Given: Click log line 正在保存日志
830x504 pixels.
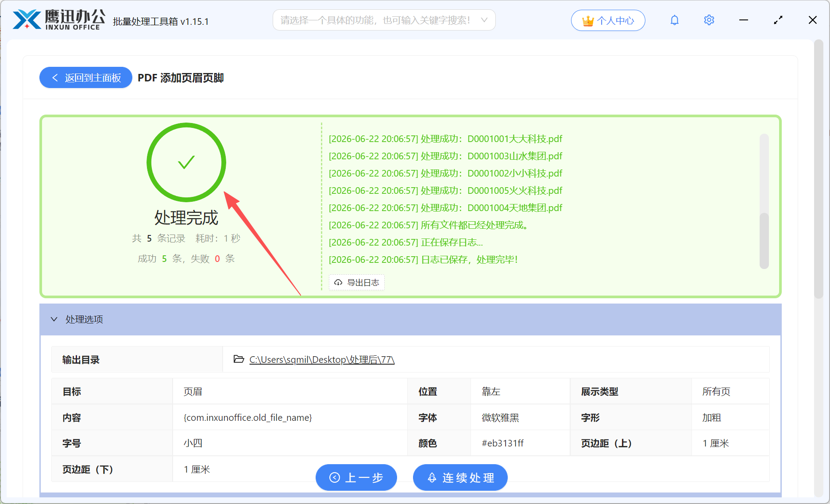Looking at the screenshot, I should pyautogui.click(x=406, y=242).
